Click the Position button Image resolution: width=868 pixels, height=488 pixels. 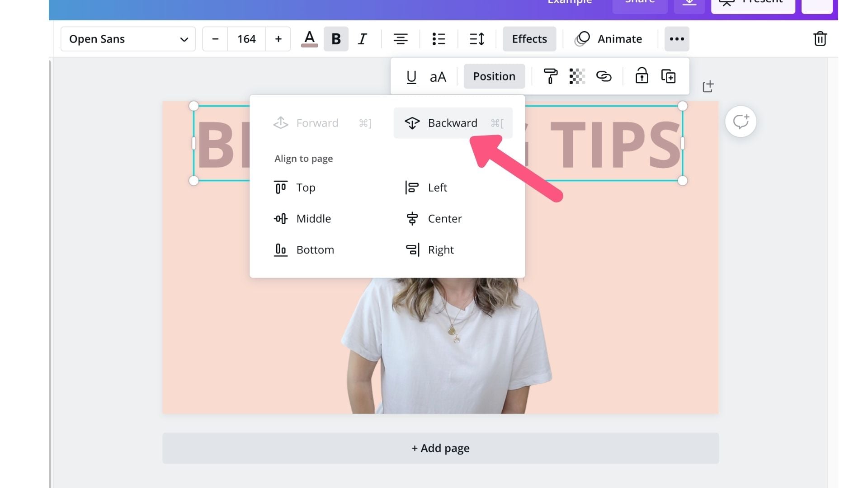tap(494, 76)
